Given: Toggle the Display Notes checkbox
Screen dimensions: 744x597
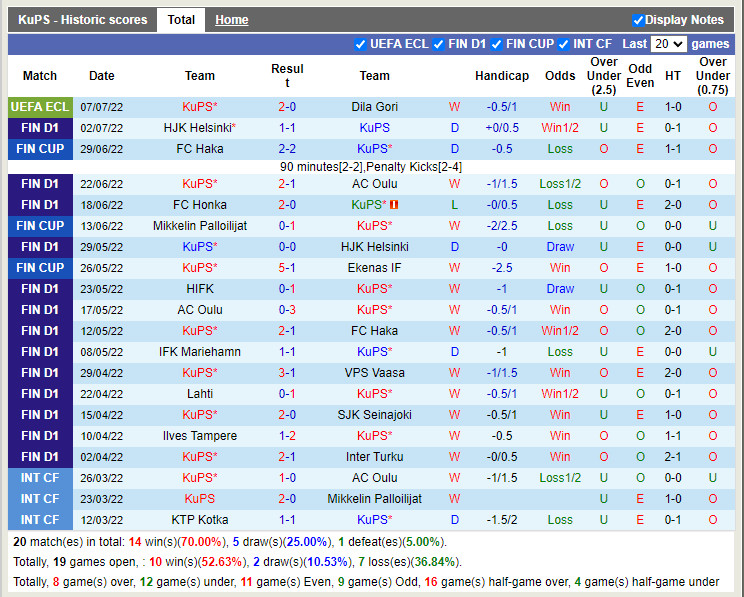Looking at the screenshot, I should 638,20.
